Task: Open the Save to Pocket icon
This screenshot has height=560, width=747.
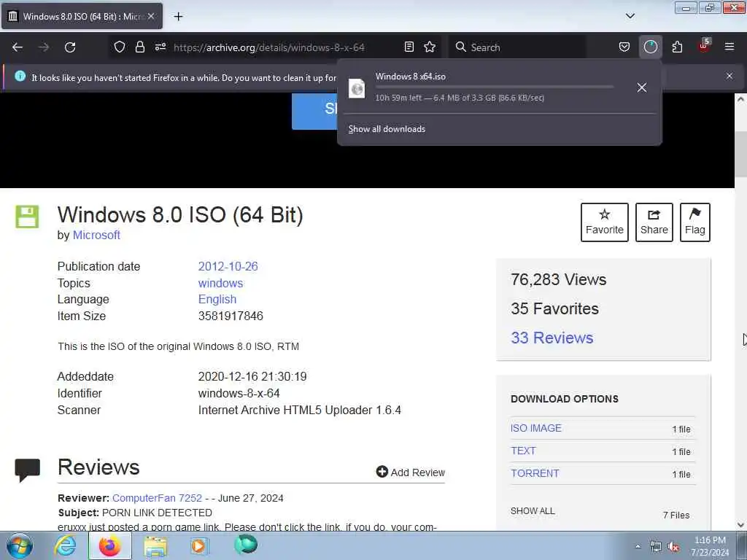Action: (x=624, y=47)
